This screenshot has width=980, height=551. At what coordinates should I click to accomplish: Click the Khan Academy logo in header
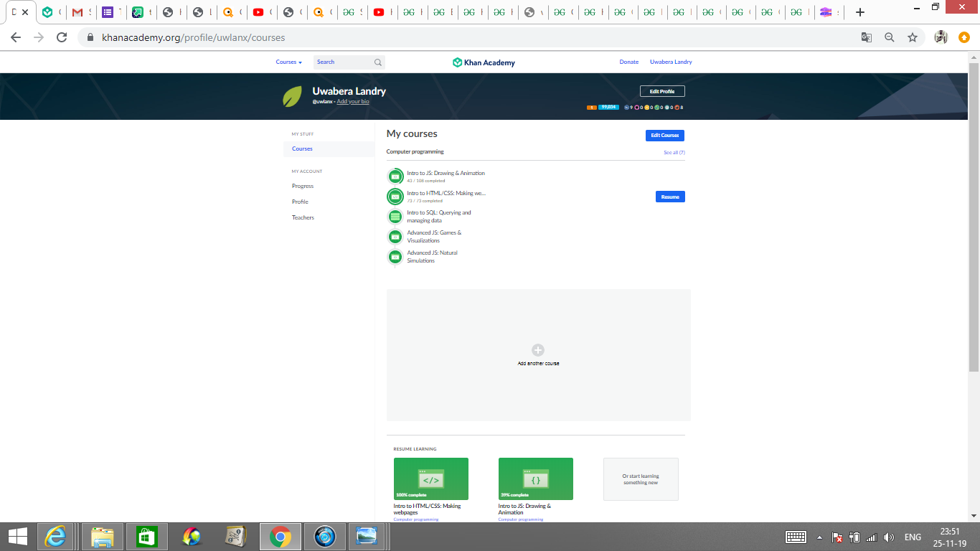coord(484,62)
